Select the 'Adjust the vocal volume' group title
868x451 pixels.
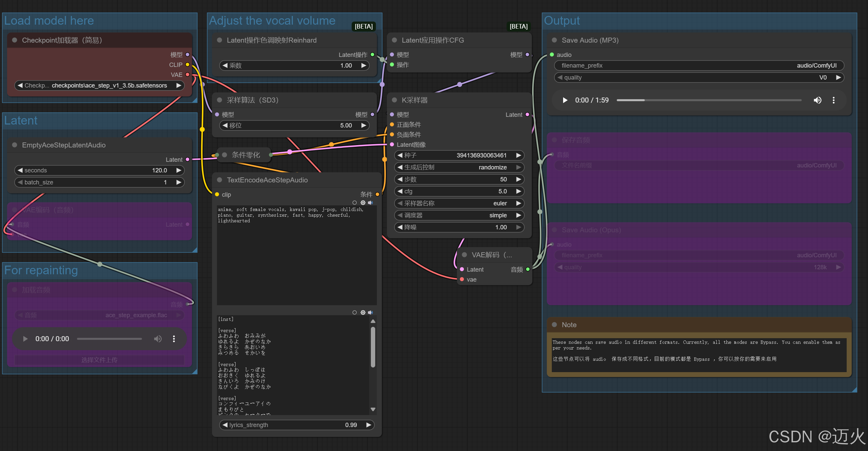point(272,21)
